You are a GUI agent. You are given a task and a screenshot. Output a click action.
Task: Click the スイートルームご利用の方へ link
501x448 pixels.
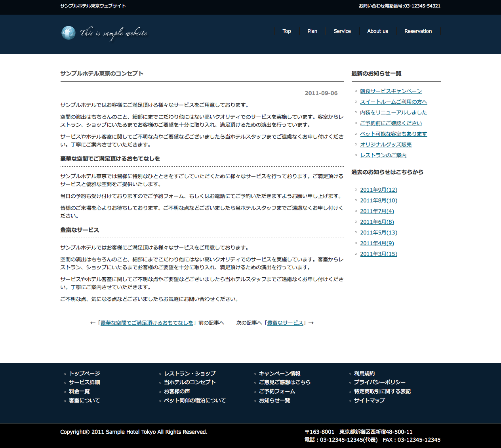pyautogui.click(x=393, y=102)
